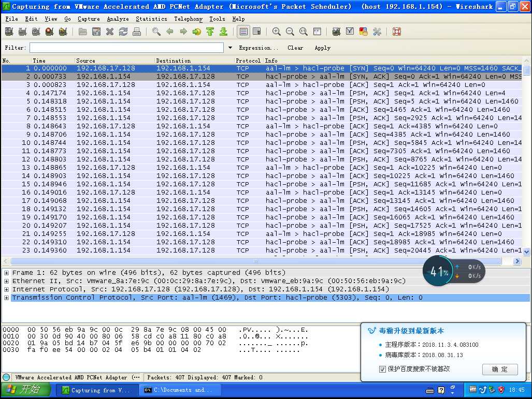Open the View menu
The height and width of the screenshot is (399, 532).
click(51, 19)
